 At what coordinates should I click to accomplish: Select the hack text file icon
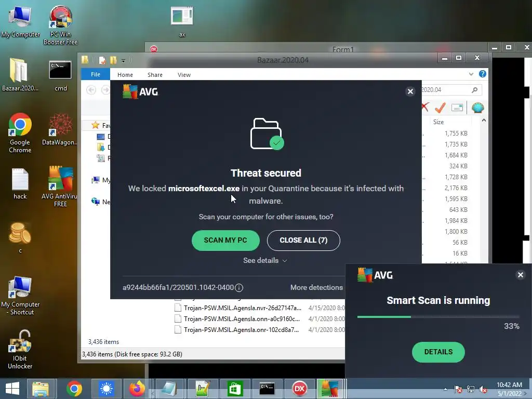pos(20,183)
